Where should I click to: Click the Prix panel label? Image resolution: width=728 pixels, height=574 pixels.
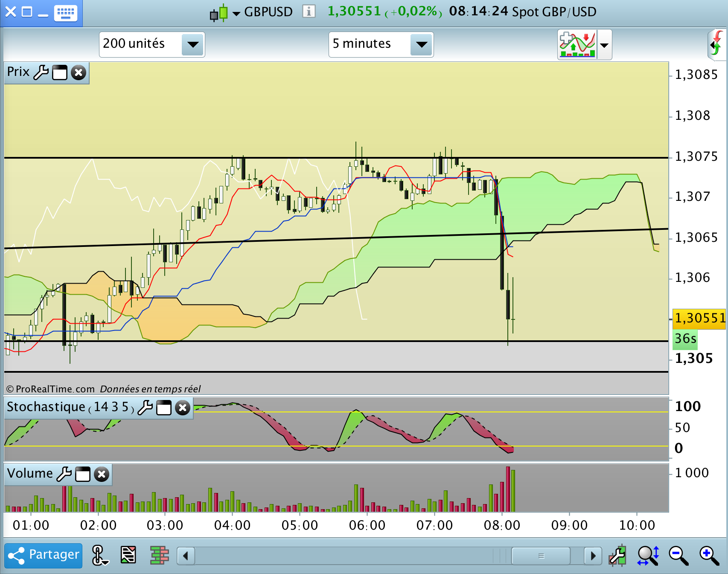[x=18, y=72]
